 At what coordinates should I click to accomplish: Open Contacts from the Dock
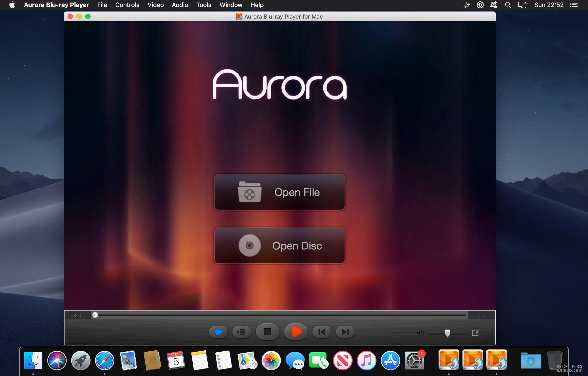coord(152,360)
